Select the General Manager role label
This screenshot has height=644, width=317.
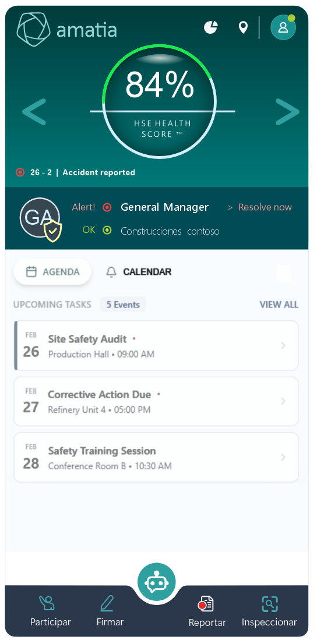[165, 207]
